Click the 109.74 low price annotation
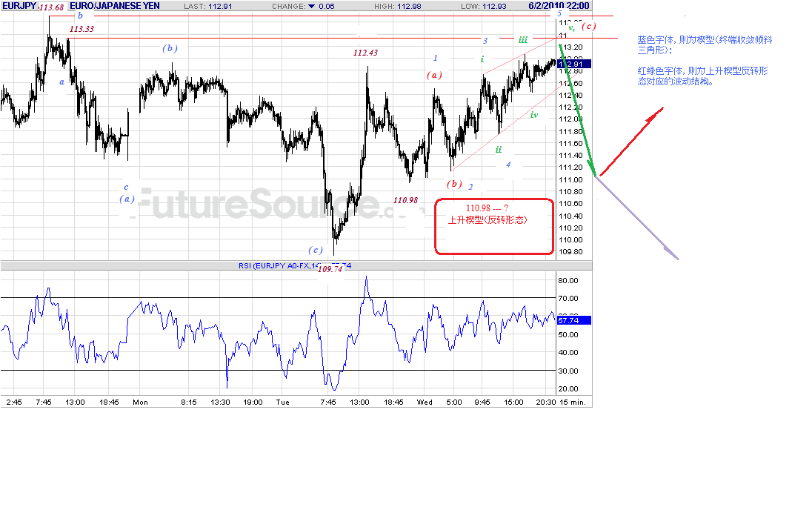 point(330,269)
